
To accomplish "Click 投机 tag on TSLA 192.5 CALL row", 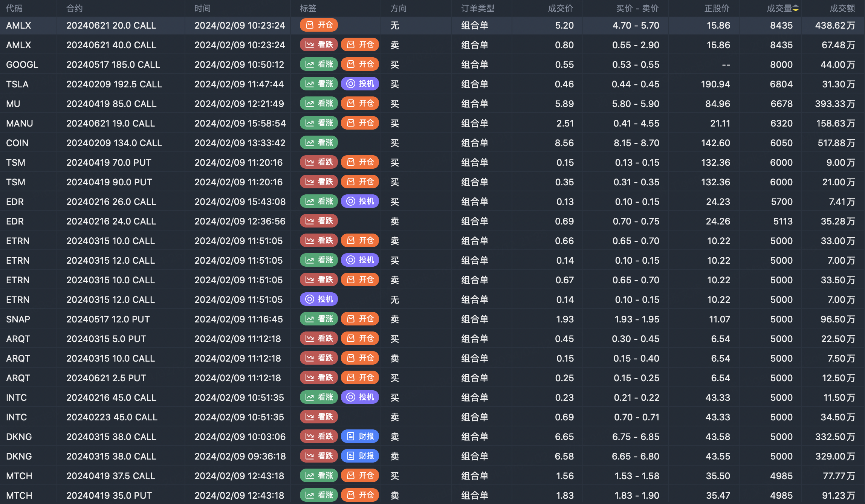I will (360, 84).
